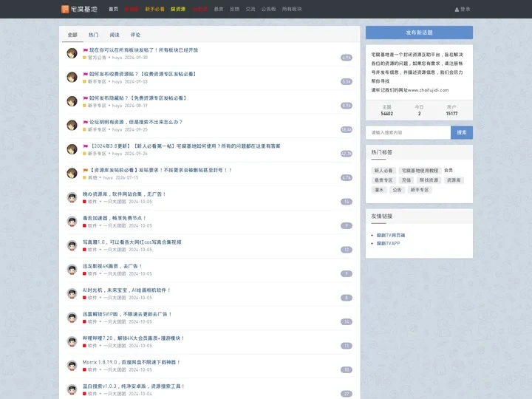The height and width of the screenshot is (399, 532).
Task: Open 悬赏 in the navigation bar
Action: click(x=219, y=9)
